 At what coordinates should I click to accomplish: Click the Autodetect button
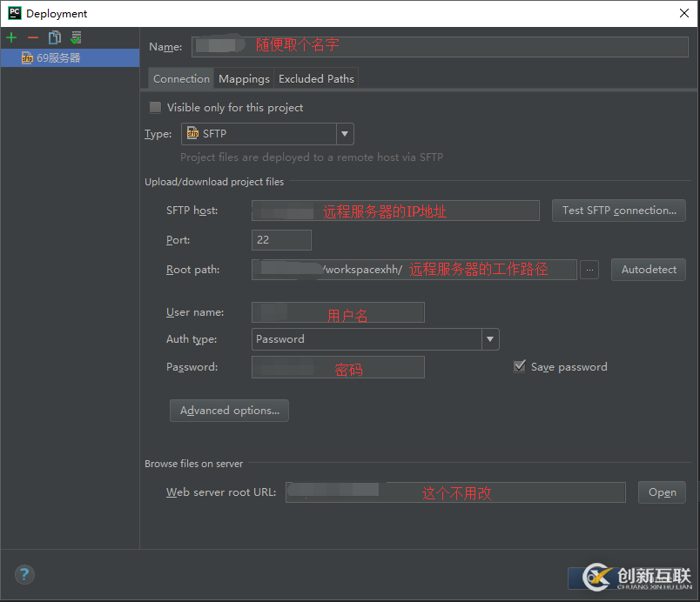pos(649,270)
